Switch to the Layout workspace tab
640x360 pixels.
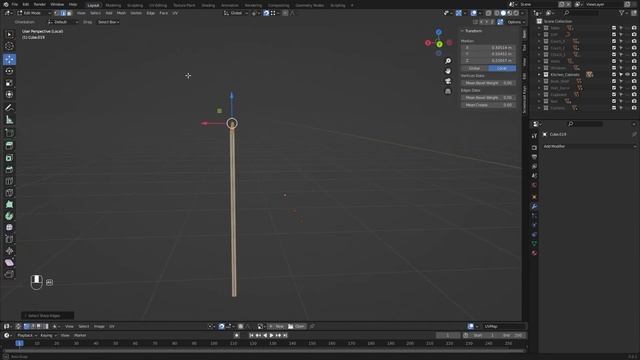(93, 5)
